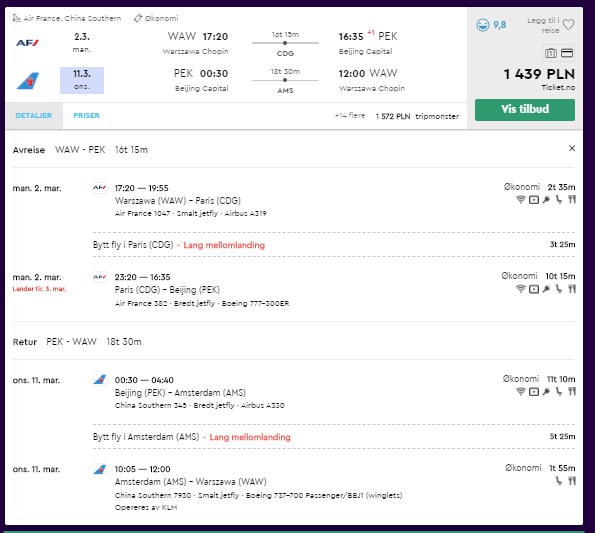
Task: Switch to the PRISER tab
Action: click(x=86, y=115)
